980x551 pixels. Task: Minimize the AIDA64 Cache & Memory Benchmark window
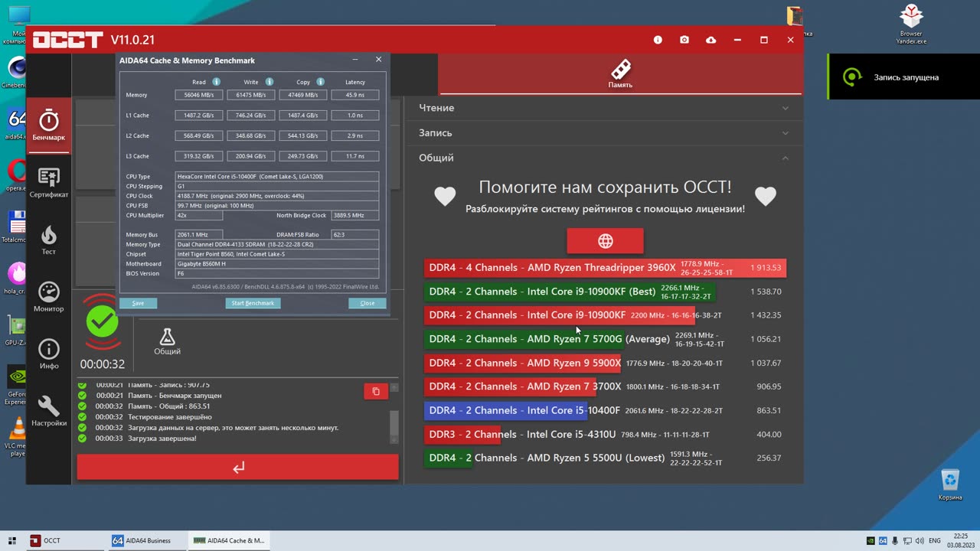pos(355,60)
